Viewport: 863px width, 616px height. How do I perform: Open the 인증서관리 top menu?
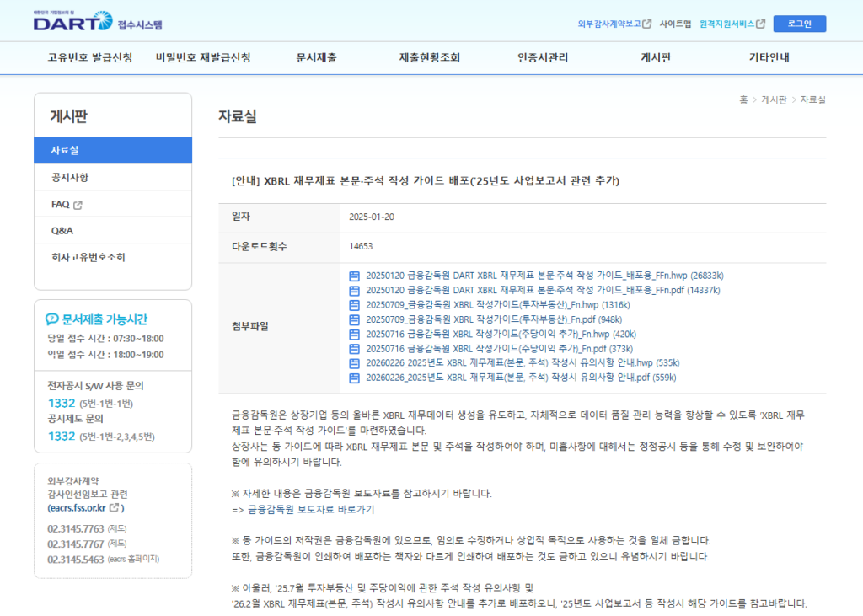543,58
